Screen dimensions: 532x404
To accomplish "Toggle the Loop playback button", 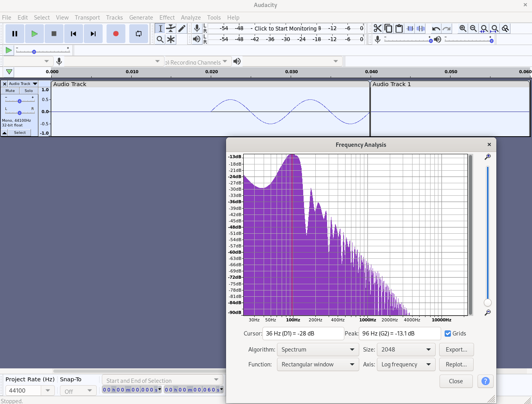I will click(139, 34).
